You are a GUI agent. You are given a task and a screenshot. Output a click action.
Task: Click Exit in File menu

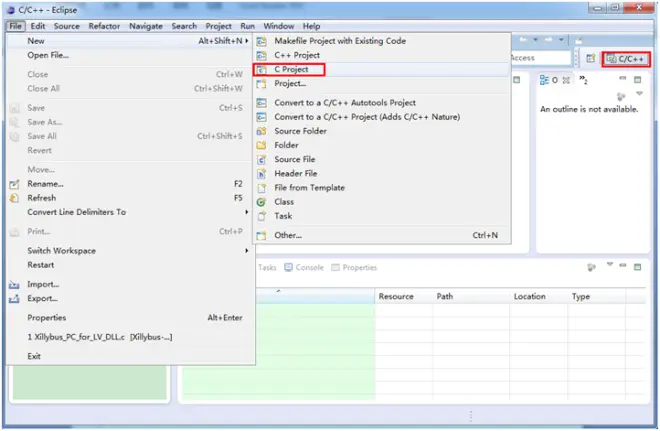pyautogui.click(x=129, y=357)
